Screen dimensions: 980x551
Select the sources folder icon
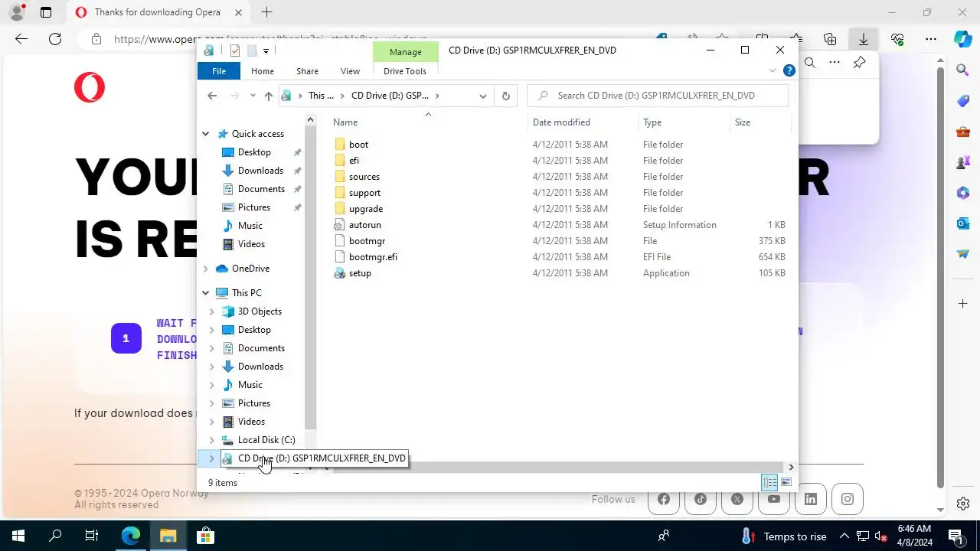point(341,177)
